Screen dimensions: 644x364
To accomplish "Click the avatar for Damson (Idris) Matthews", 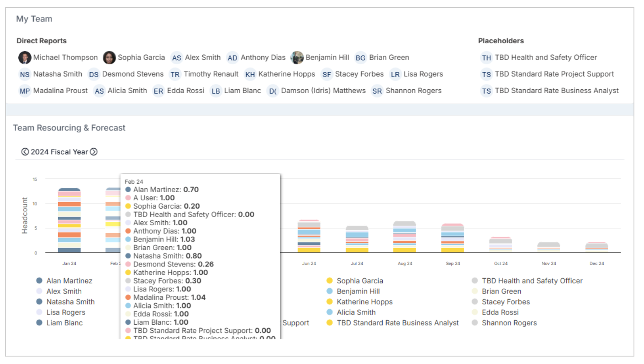I will [x=273, y=91].
